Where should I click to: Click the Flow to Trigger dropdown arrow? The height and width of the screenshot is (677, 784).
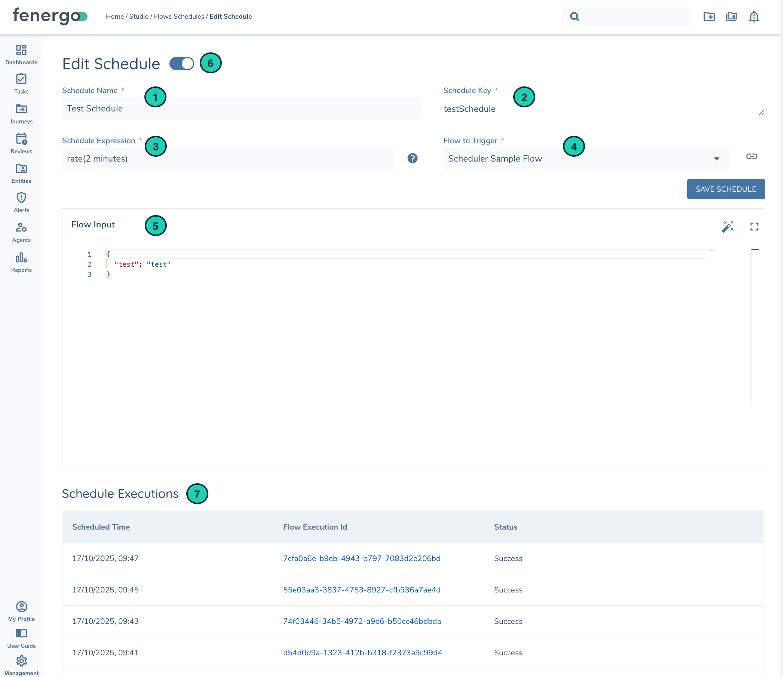pos(716,159)
